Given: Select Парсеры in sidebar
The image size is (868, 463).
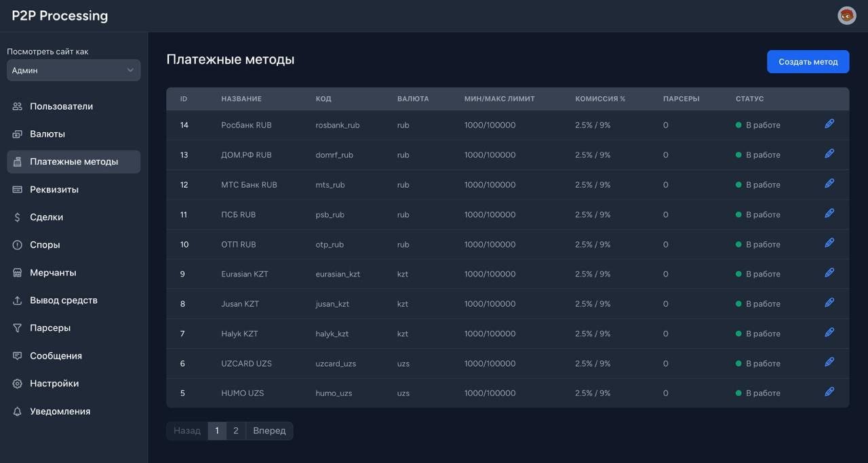Looking at the screenshot, I should (x=74, y=328).
